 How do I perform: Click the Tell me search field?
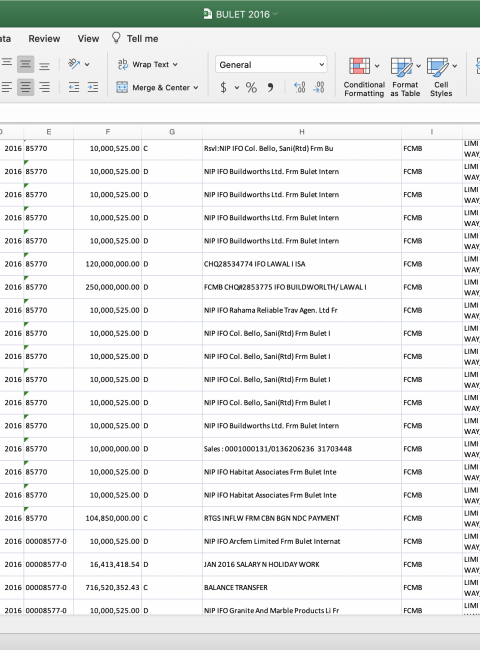142,39
